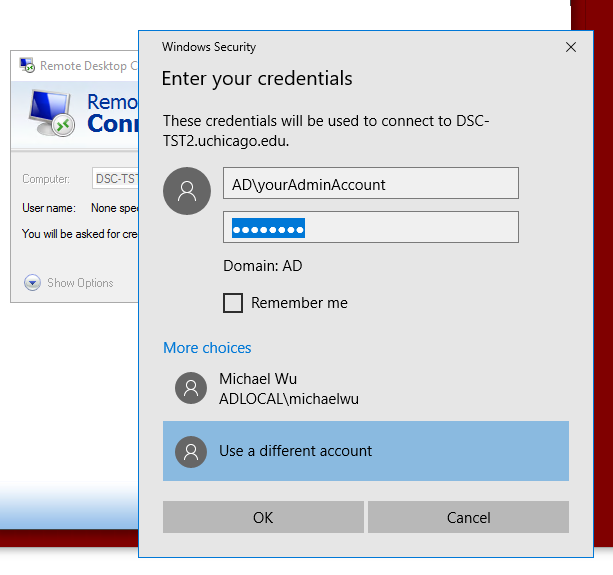
Task: Enable the Remember me checkbox
Action: coord(233,303)
